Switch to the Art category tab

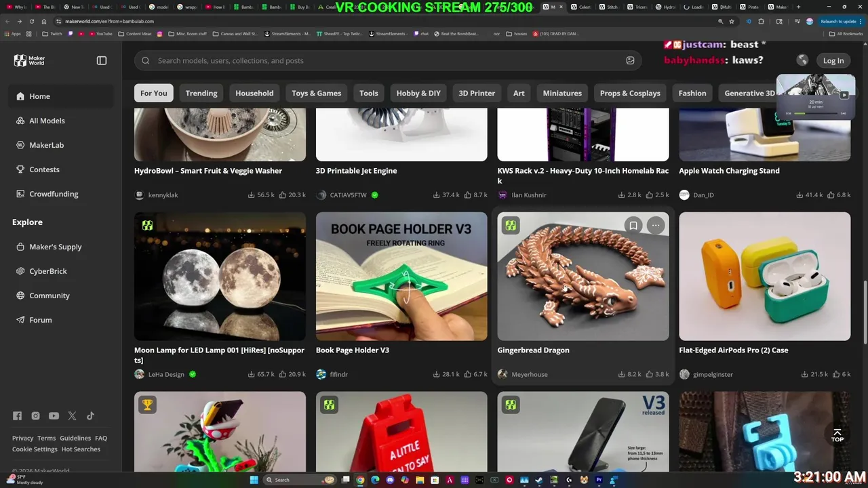pos(519,93)
